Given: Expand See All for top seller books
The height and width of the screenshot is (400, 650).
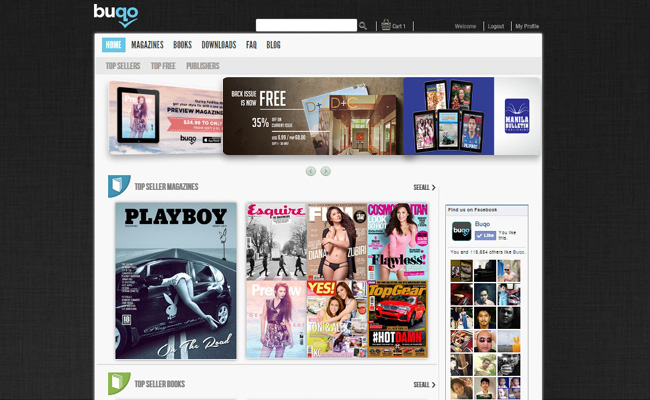Looking at the screenshot, I should (x=424, y=384).
